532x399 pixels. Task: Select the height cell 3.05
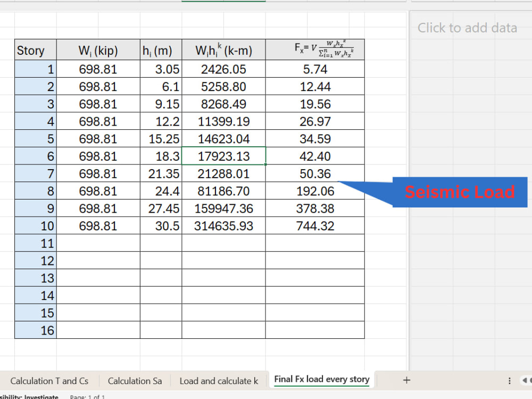161,69
